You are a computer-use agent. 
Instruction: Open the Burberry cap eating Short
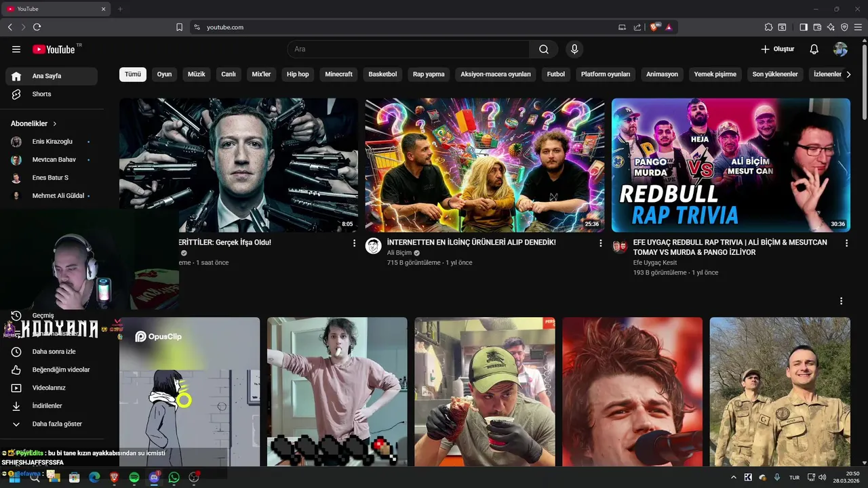click(485, 392)
